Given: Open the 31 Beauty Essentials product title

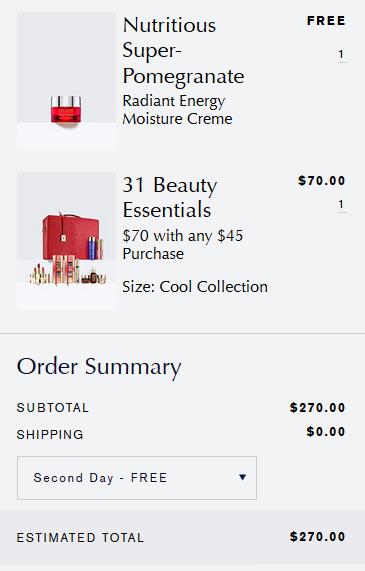Looking at the screenshot, I should (170, 197).
